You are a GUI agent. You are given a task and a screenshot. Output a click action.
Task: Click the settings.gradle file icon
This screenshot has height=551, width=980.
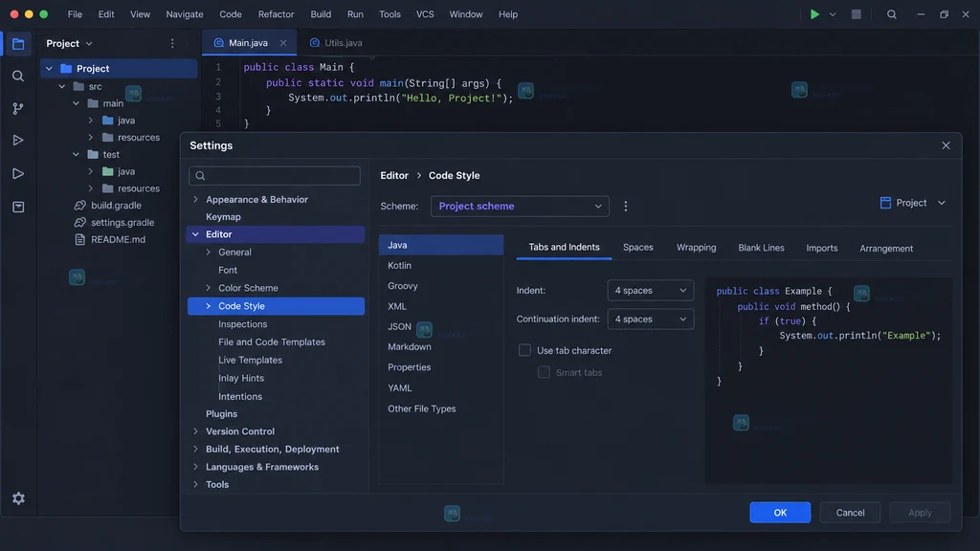point(80,222)
